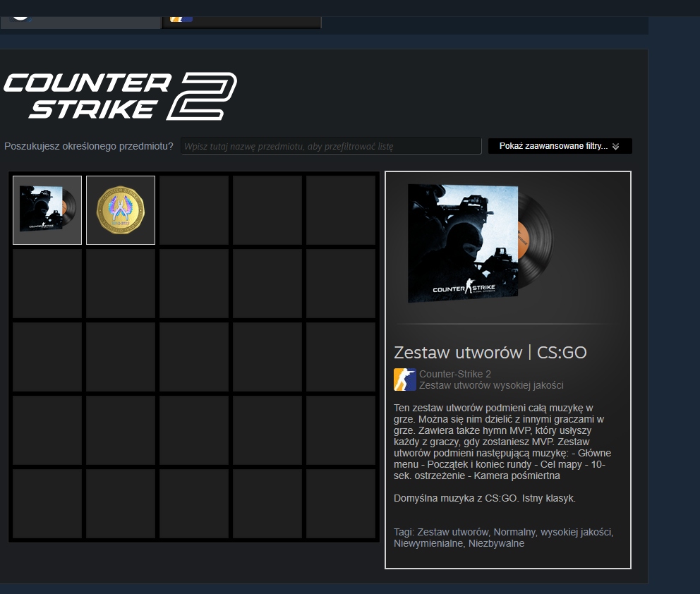Viewport: 700px width, 594px height.
Task: Click the Domyślna muzyka z CS:GO description line
Action: click(485, 498)
